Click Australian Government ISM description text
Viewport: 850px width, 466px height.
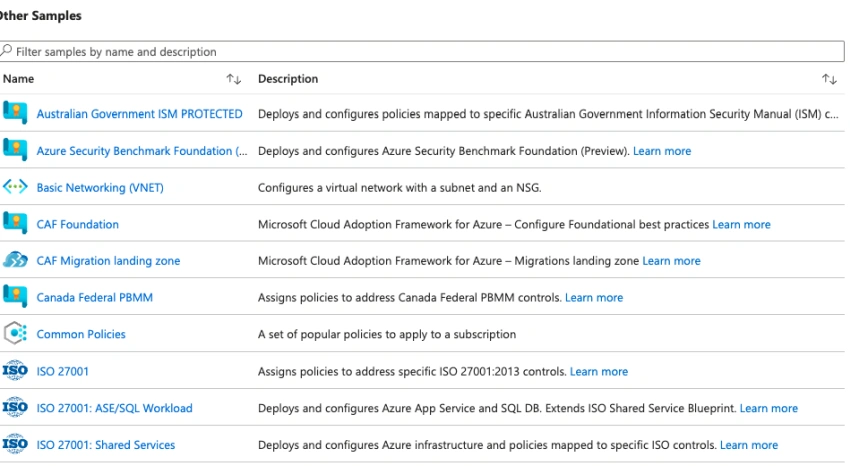[x=548, y=114]
